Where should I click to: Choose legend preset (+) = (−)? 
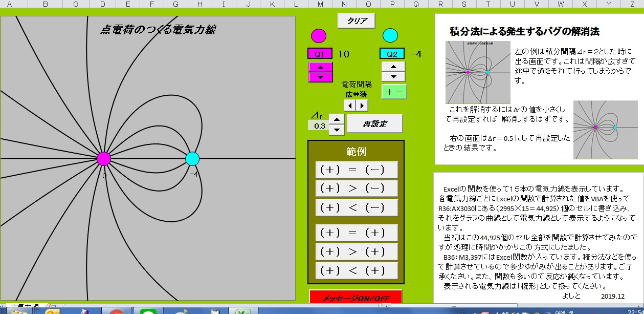(357, 170)
